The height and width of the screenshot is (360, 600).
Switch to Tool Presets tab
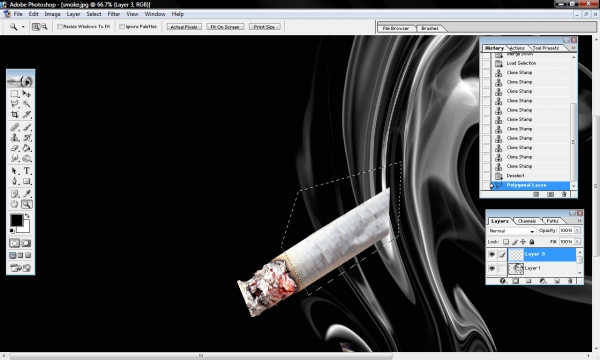[x=546, y=48]
